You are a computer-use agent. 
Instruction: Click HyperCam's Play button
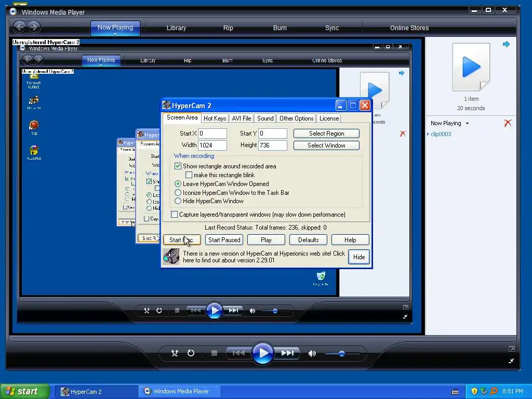(266, 240)
